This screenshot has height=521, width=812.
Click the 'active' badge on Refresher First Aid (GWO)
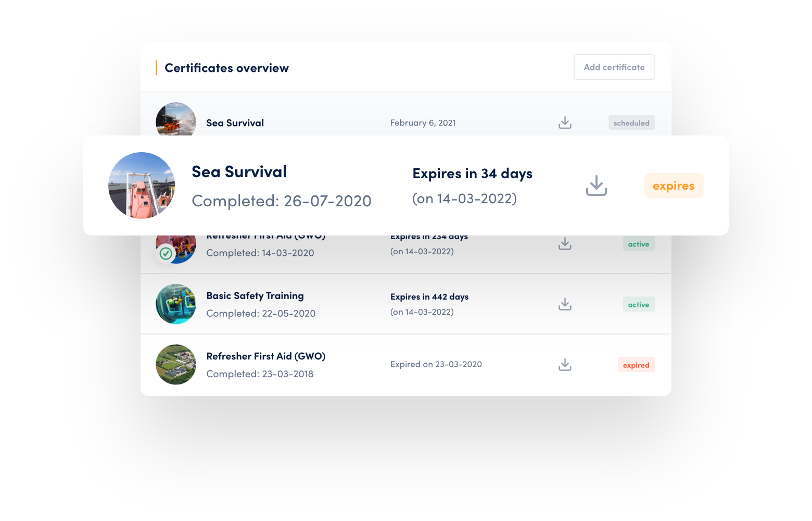click(639, 243)
